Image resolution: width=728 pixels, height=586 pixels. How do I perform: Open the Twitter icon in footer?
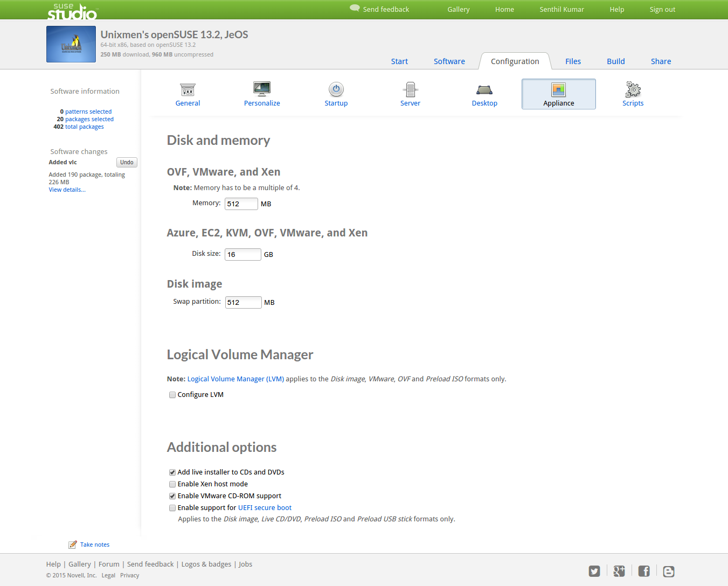click(x=594, y=571)
